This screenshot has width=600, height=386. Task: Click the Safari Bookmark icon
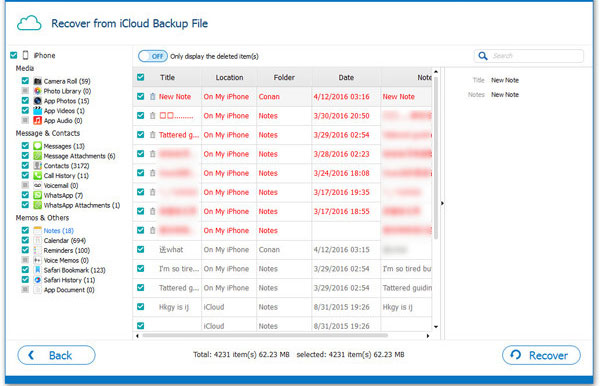click(37, 270)
